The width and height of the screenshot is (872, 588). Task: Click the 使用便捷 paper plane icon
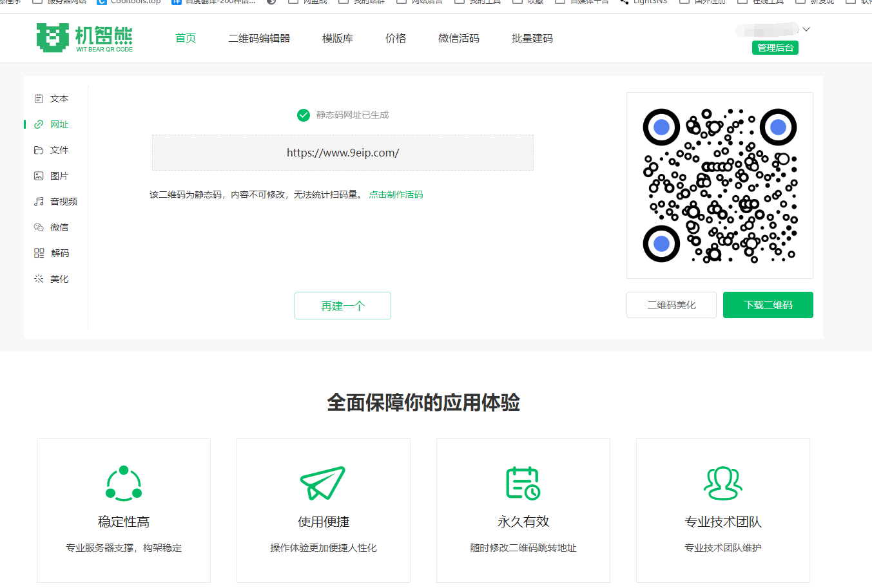pos(323,483)
